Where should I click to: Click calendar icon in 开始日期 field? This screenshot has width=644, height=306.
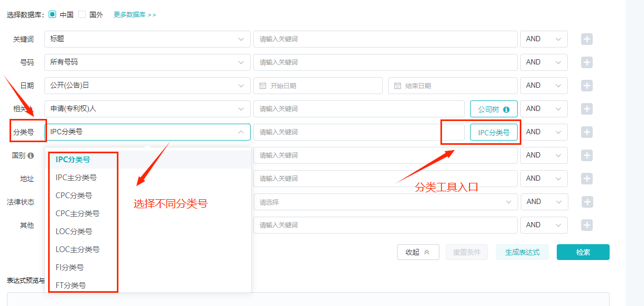point(263,86)
